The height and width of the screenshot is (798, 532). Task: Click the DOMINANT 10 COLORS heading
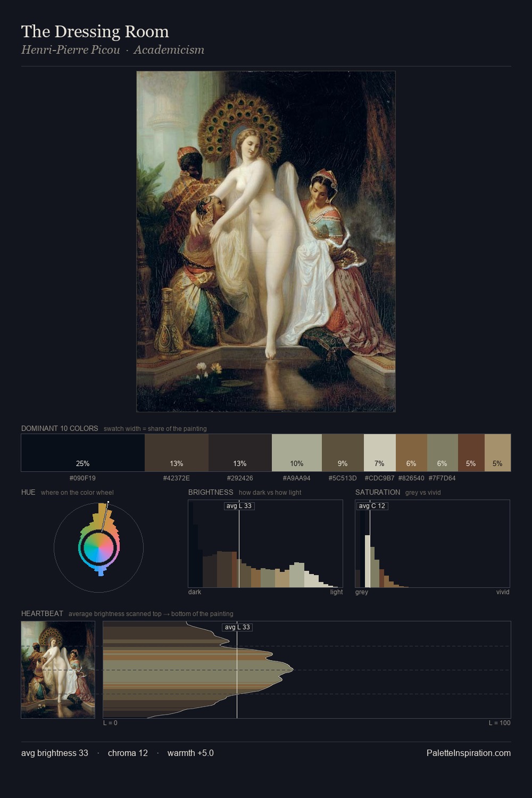tap(60, 428)
